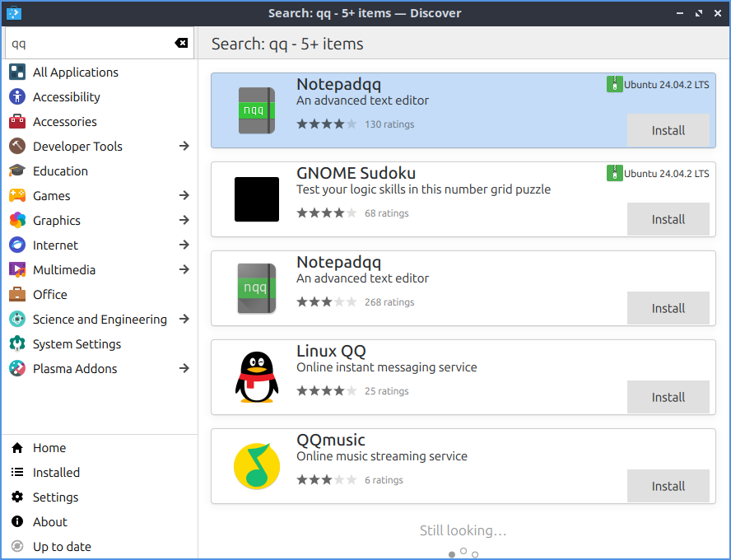The height and width of the screenshot is (560, 731).
Task: Open the Linux QQ title
Action: tap(331, 351)
